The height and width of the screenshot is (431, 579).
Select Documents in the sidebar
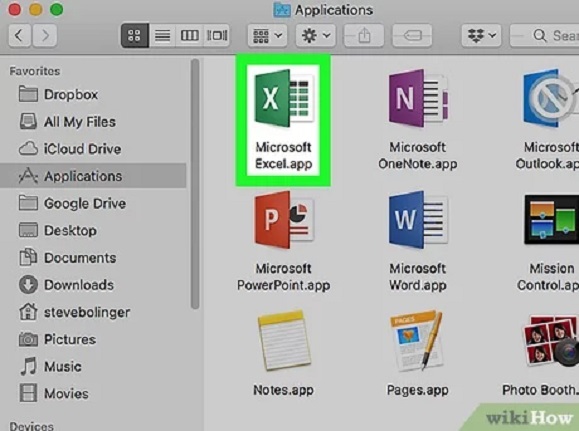click(x=93, y=258)
